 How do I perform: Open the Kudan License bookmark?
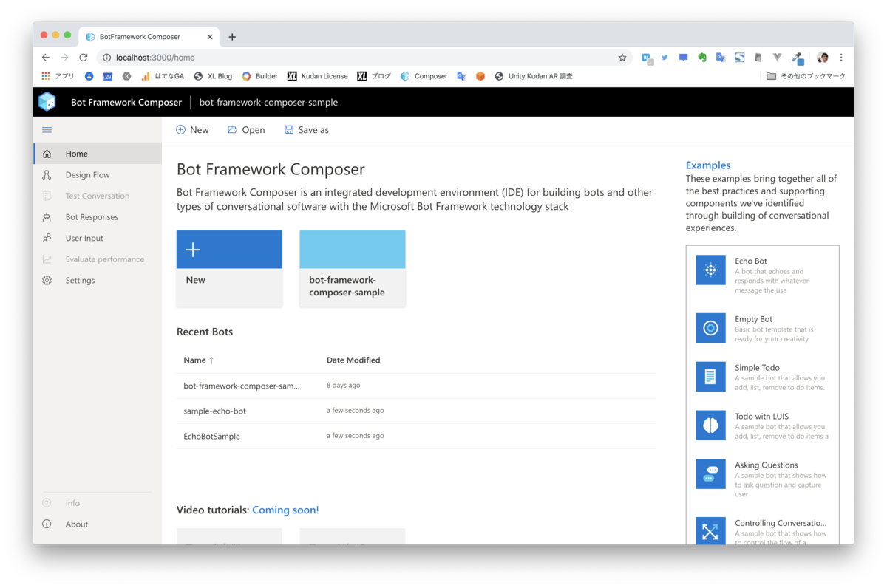318,76
